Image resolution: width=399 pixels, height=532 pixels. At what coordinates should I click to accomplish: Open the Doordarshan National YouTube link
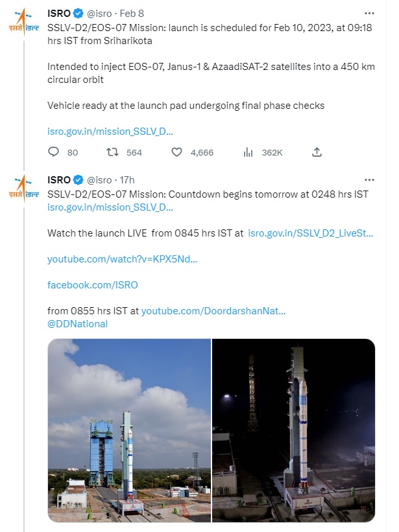(213, 311)
